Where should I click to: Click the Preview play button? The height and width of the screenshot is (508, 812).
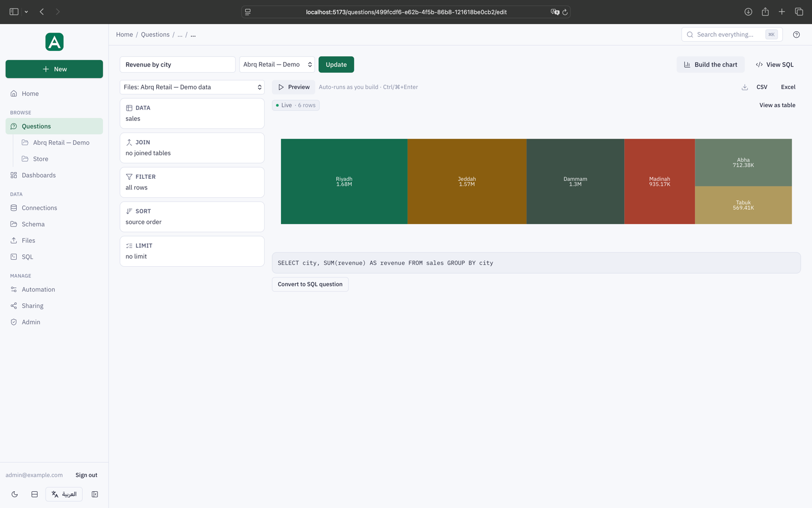pos(293,87)
